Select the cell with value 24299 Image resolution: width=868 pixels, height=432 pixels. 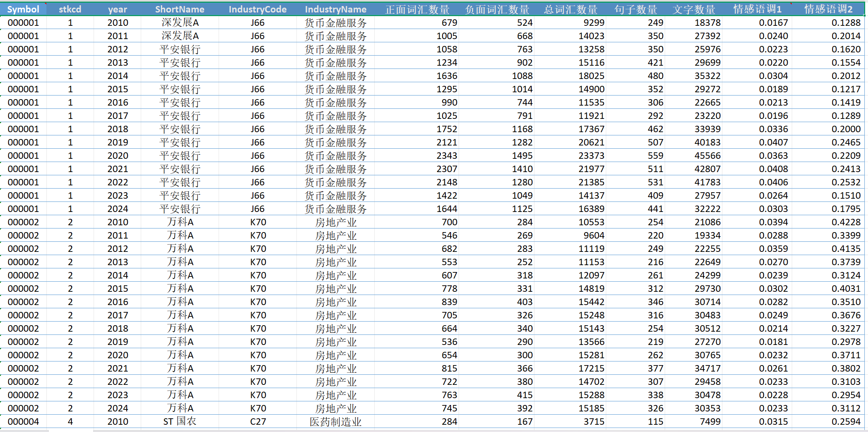[x=694, y=275]
